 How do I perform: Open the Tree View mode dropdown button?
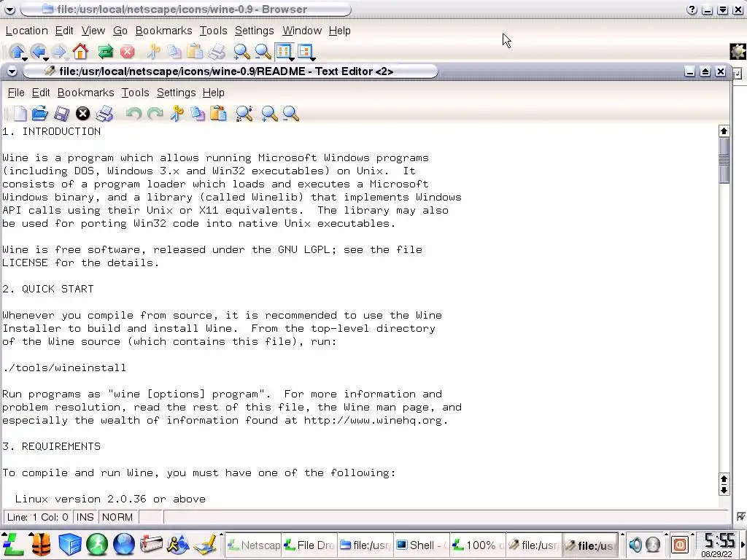[x=306, y=52]
